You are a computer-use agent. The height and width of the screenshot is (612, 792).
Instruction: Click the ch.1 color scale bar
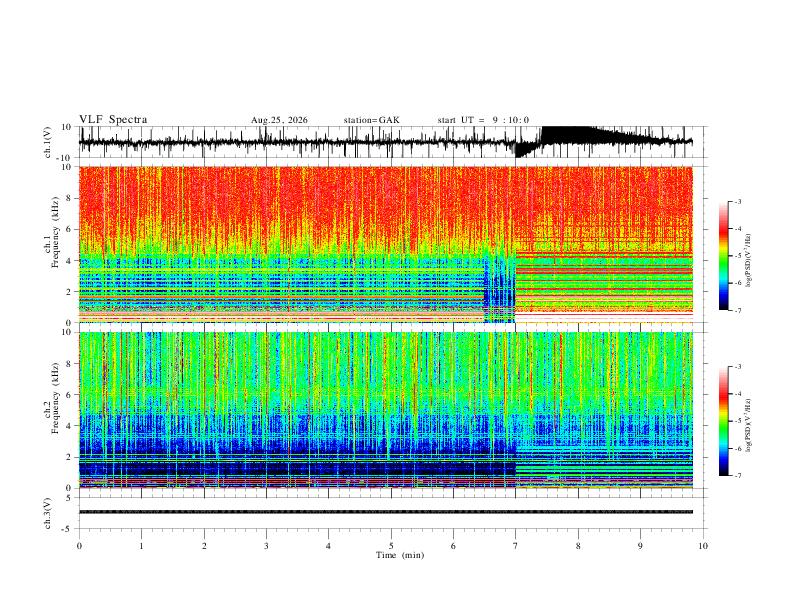click(x=723, y=256)
